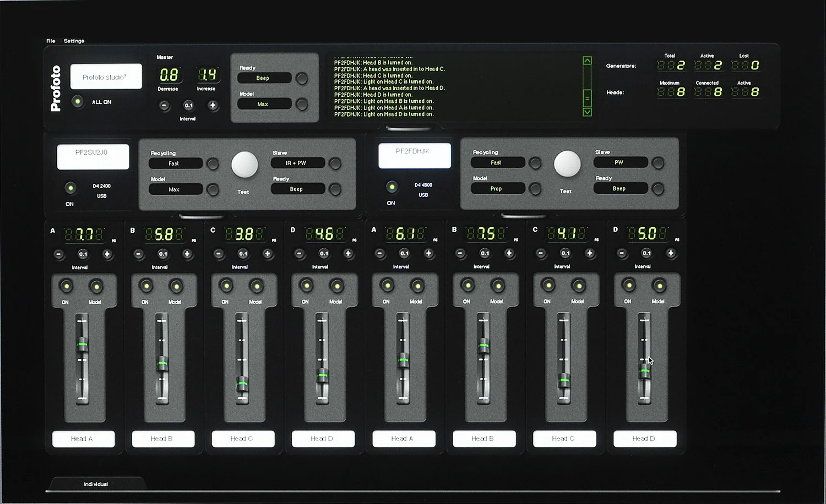The image size is (826, 504).
Task: Decrease master power with minus button
Action: (x=164, y=105)
